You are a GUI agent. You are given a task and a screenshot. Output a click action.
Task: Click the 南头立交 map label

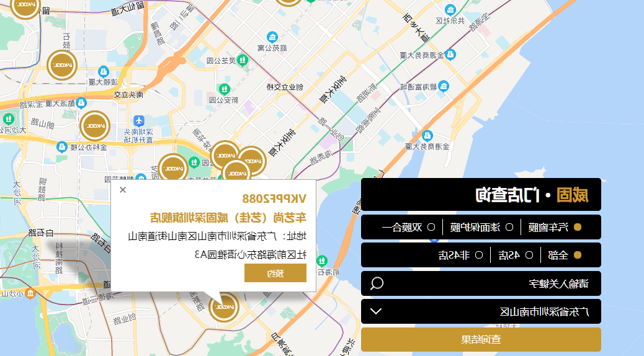point(128,95)
